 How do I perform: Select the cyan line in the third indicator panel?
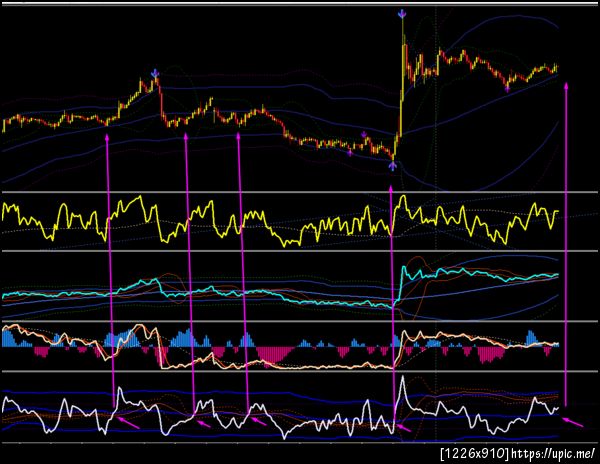[280, 287]
